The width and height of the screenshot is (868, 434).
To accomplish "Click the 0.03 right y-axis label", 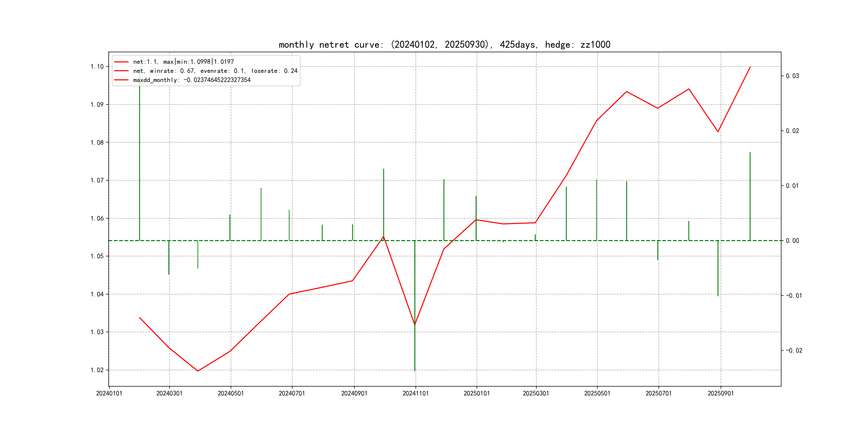I will click(x=792, y=76).
